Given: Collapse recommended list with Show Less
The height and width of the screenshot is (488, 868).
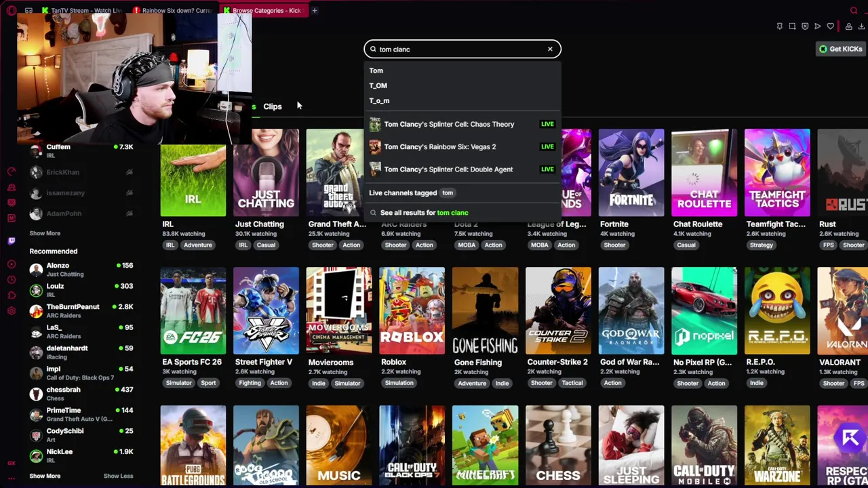Looking at the screenshot, I should 118,476.
